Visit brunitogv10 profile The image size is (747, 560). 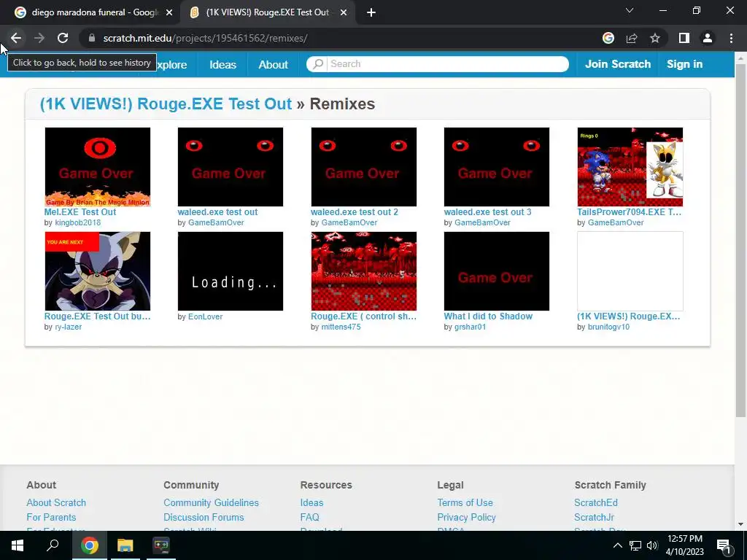pyautogui.click(x=608, y=327)
